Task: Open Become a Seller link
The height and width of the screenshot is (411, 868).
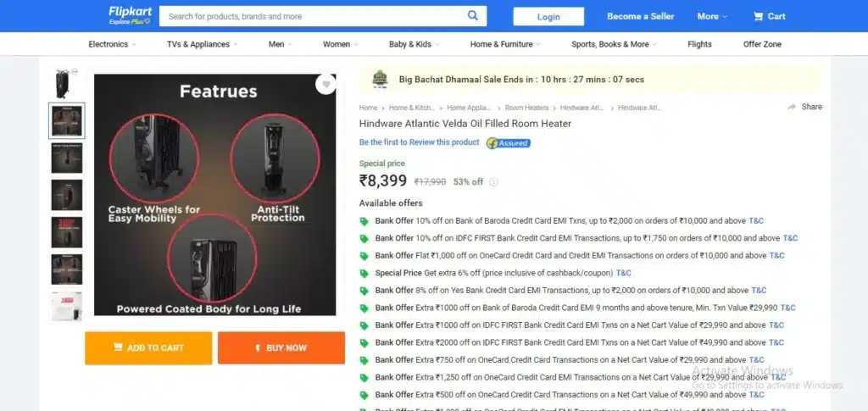Action: click(641, 17)
